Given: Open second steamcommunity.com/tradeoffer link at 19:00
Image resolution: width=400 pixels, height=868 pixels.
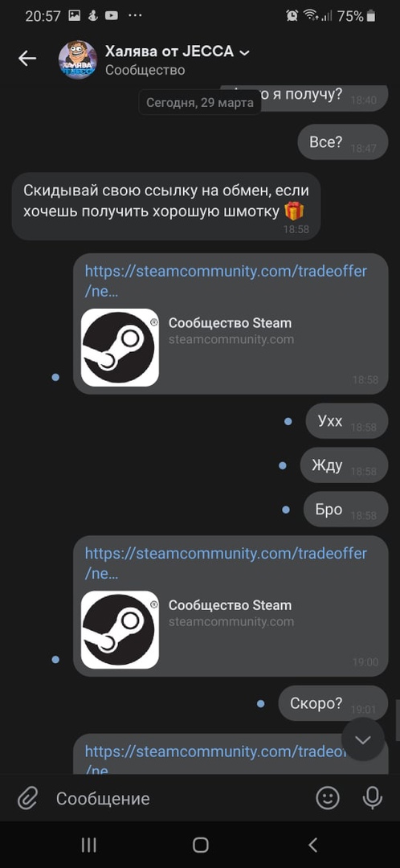Looking at the screenshot, I should [x=226, y=563].
